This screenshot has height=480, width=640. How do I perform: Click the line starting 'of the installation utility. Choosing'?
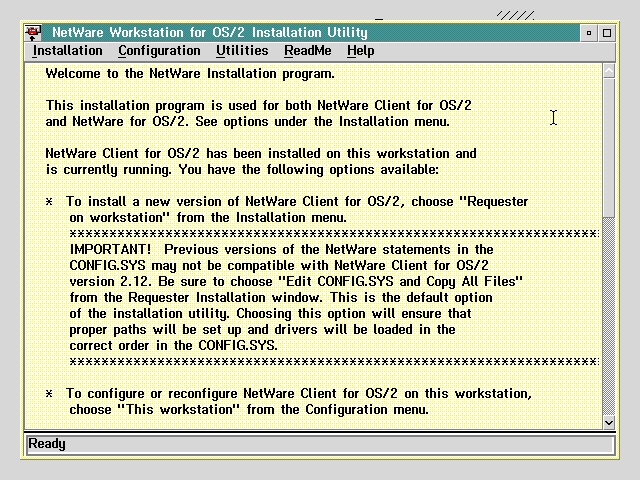point(270,313)
